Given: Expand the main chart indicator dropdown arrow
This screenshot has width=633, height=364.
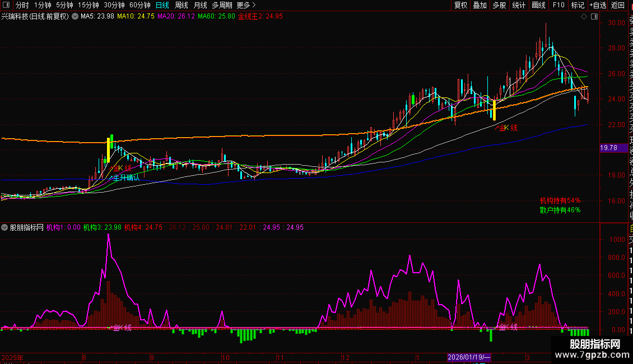Looking at the screenshot, I should point(75,16).
